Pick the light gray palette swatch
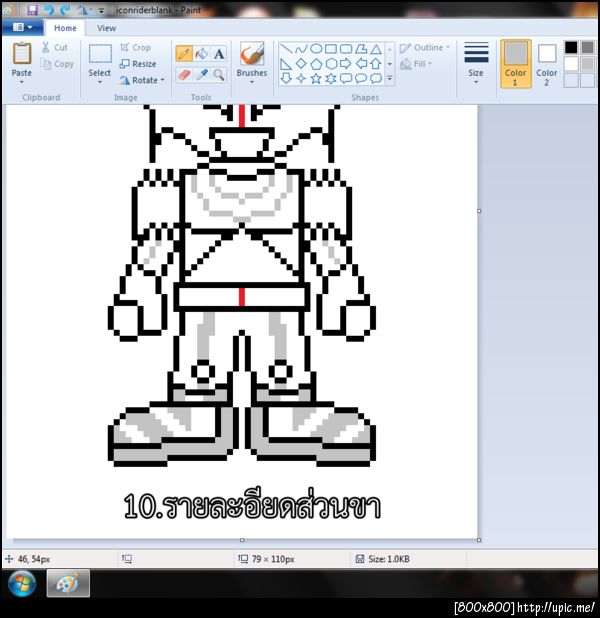 pyautogui.click(x=587, y=64)
